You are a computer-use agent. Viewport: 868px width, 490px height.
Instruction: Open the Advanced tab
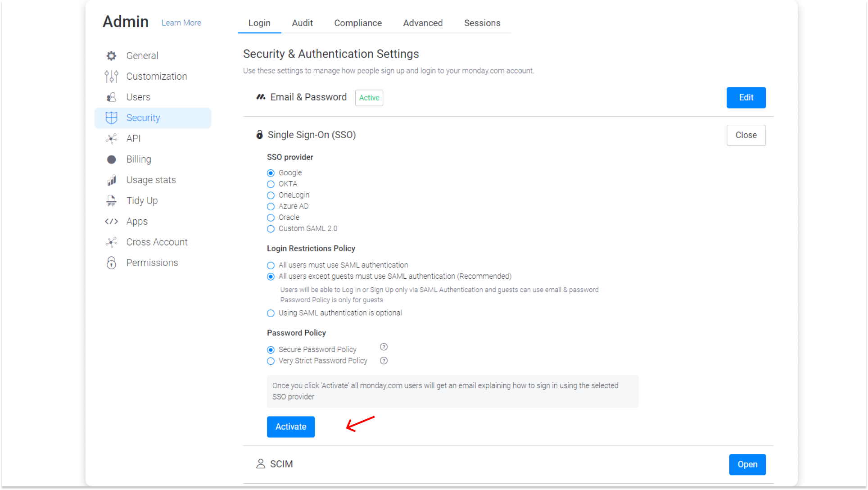pos(423,23)
